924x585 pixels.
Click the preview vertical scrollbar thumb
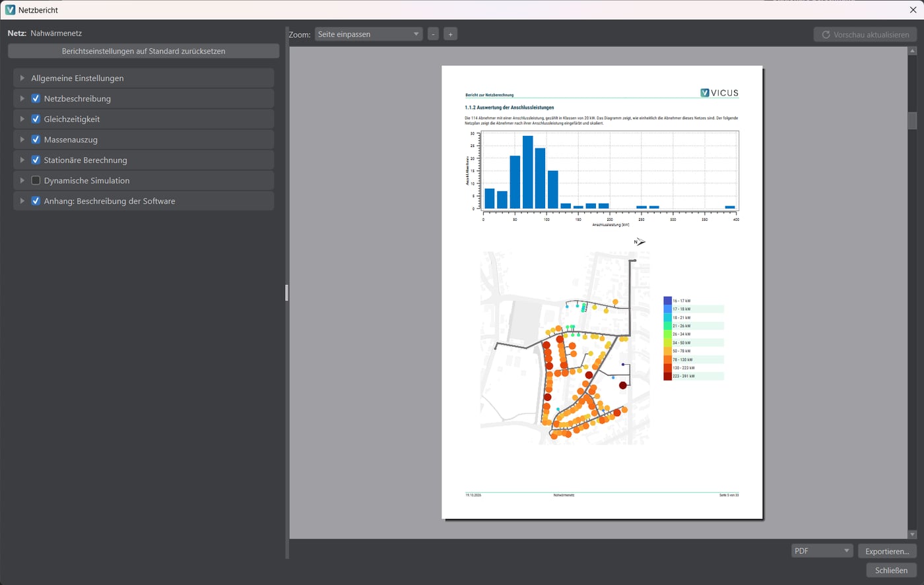913,121
